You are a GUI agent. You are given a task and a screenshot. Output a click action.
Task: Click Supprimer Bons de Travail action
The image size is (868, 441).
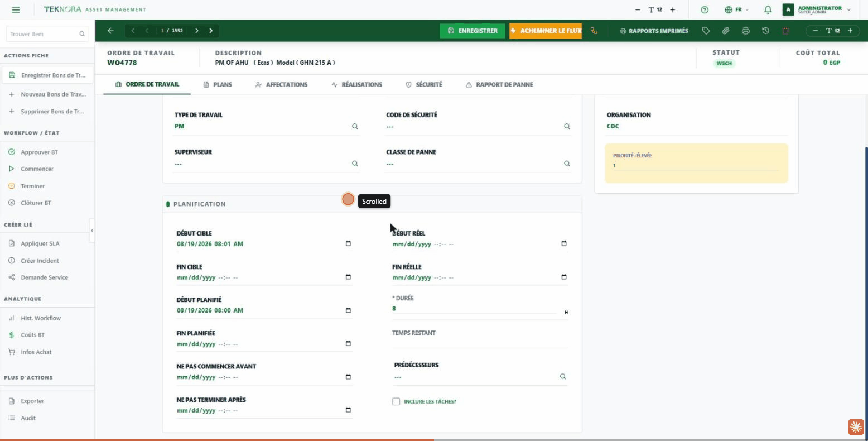tap(47, 112)
